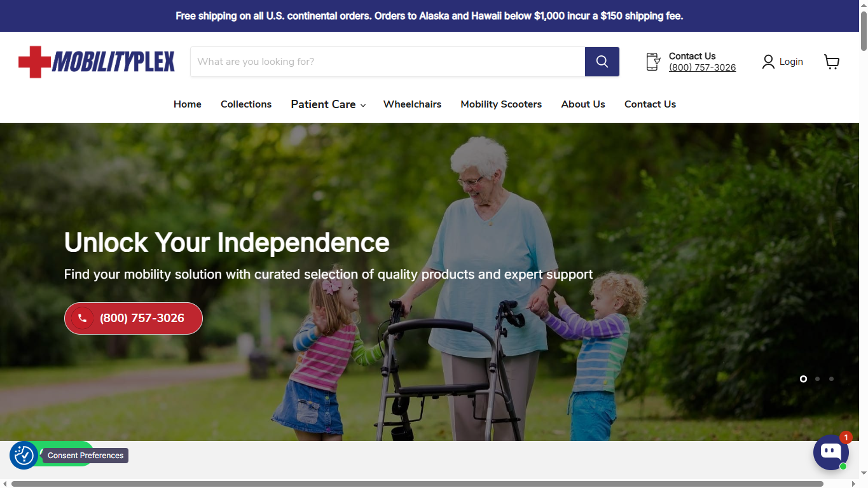Focus the 'What are you looking for?' search field
Image resolution: width=868 pixels, height=488 pixels.
click(387, 62)
